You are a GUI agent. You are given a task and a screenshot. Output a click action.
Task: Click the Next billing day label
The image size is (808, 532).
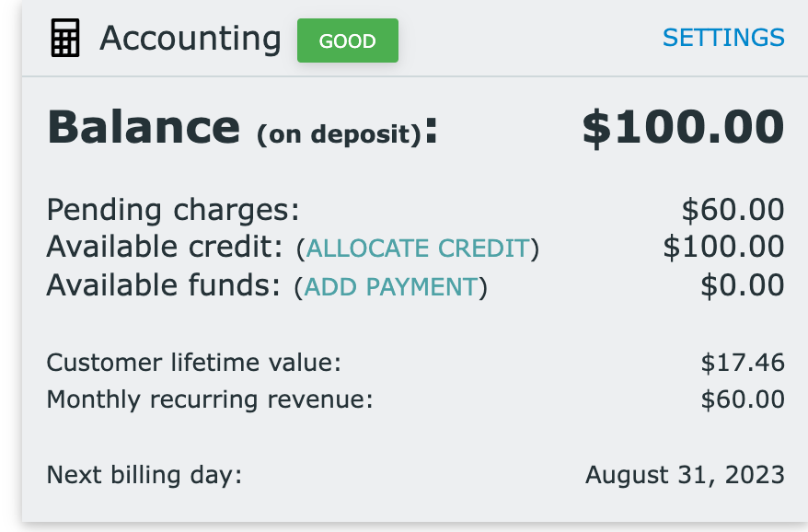144,475
